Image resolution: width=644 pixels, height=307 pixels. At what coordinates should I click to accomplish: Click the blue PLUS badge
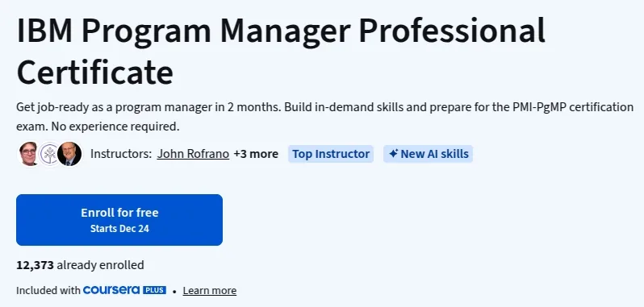pyautogui.click(x=154, y=290)
